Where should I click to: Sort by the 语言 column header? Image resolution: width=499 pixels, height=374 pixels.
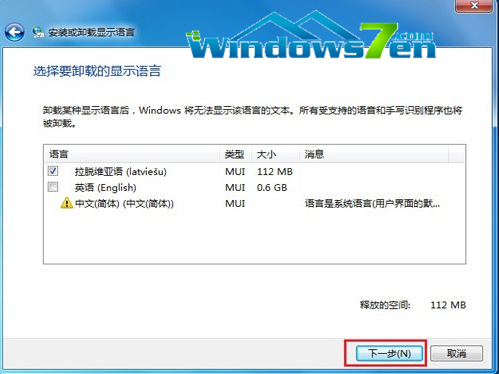pos(132,154)
